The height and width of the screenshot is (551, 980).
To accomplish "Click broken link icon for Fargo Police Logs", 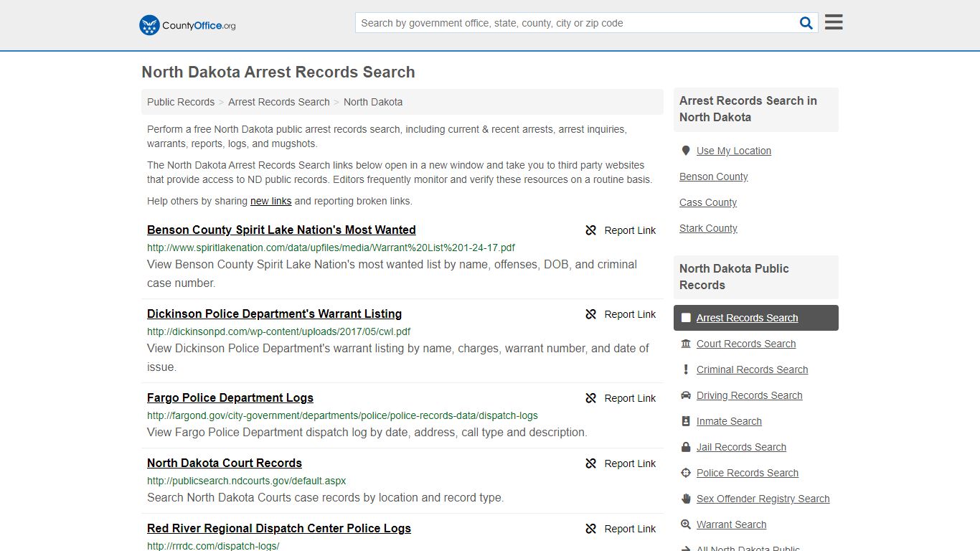I will click(591, 398).
